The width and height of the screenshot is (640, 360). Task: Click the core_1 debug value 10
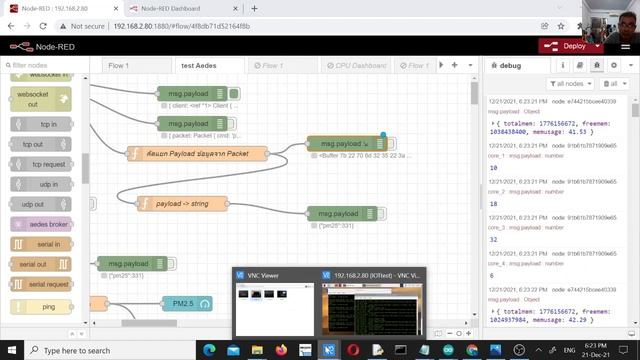(x=493, y=168)
